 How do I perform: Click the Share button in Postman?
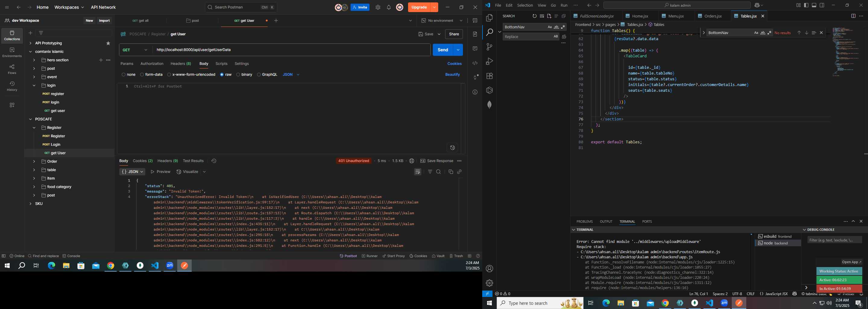point(454,34)
